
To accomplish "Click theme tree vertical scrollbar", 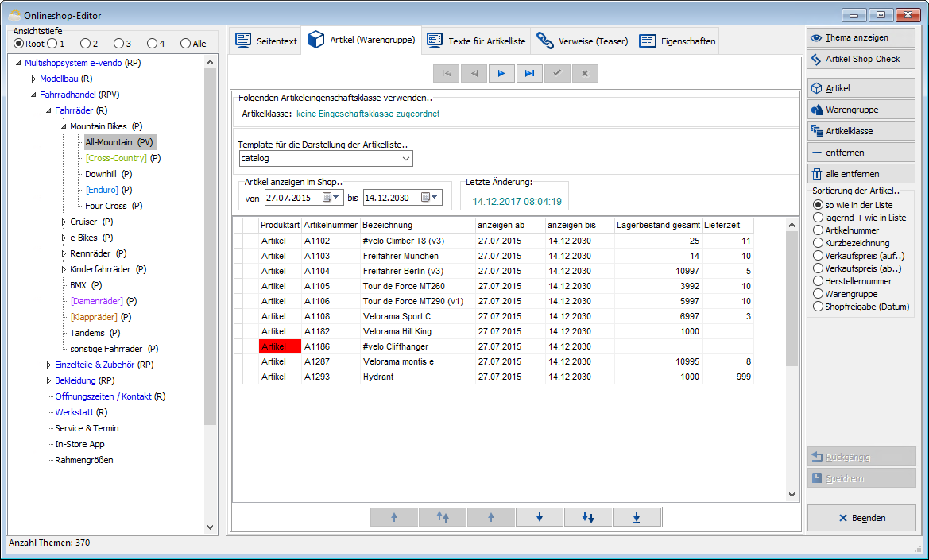I will [x=210, y=247].
